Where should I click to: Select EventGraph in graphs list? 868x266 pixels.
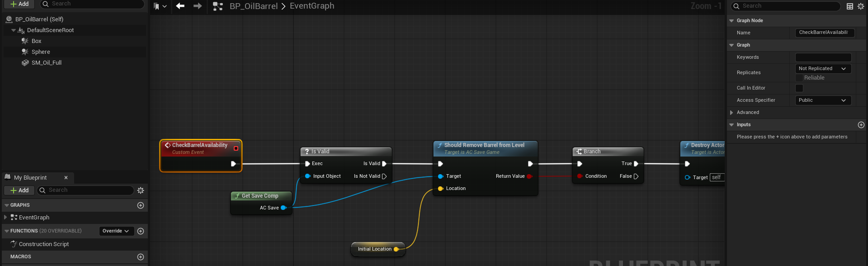pyautogui.click(x=34, y=218)
